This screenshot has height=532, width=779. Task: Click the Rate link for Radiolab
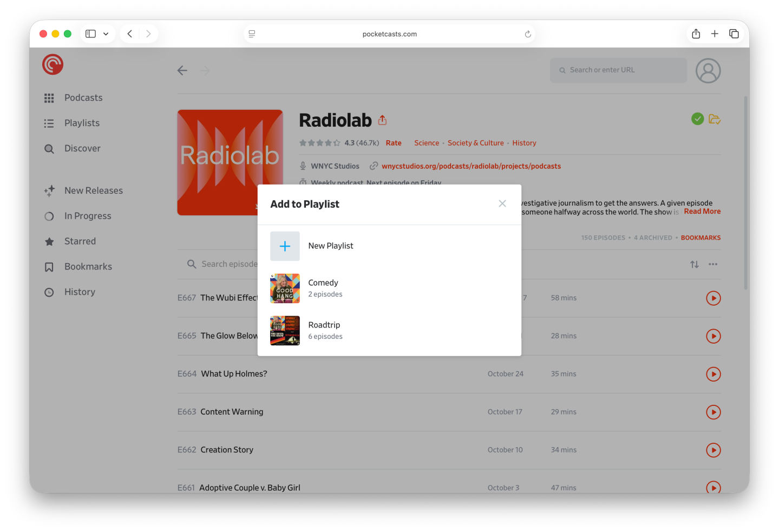tap(393, 142)
